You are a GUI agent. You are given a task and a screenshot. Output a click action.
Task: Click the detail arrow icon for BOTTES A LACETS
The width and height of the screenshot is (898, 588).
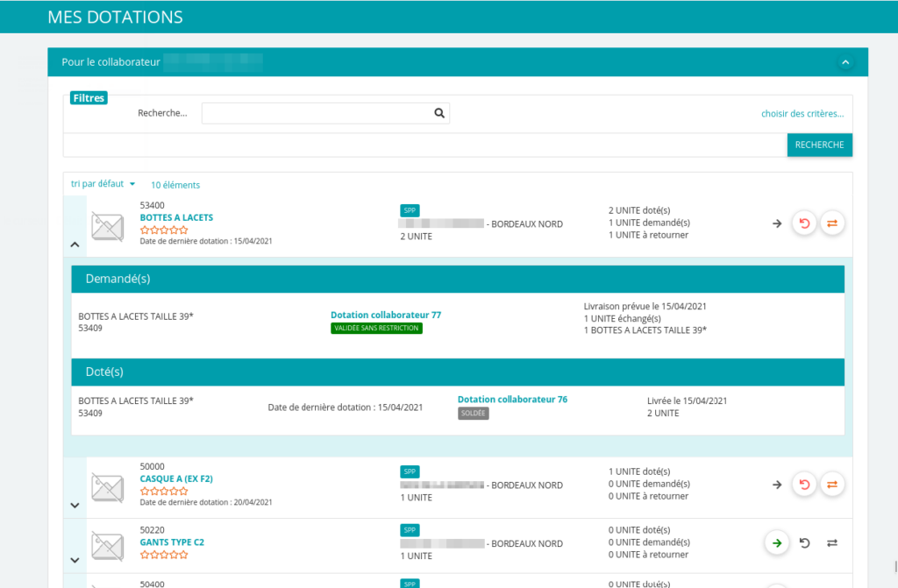coord(776,223)
